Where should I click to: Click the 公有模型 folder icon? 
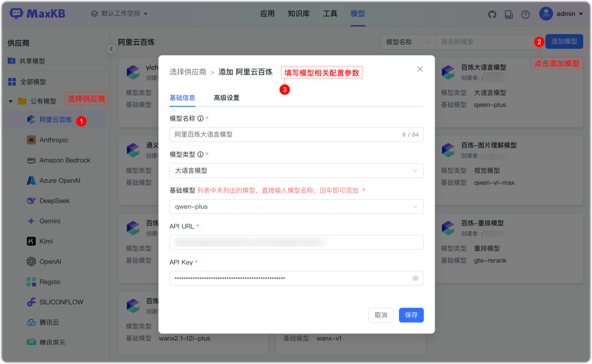[22, 101]
